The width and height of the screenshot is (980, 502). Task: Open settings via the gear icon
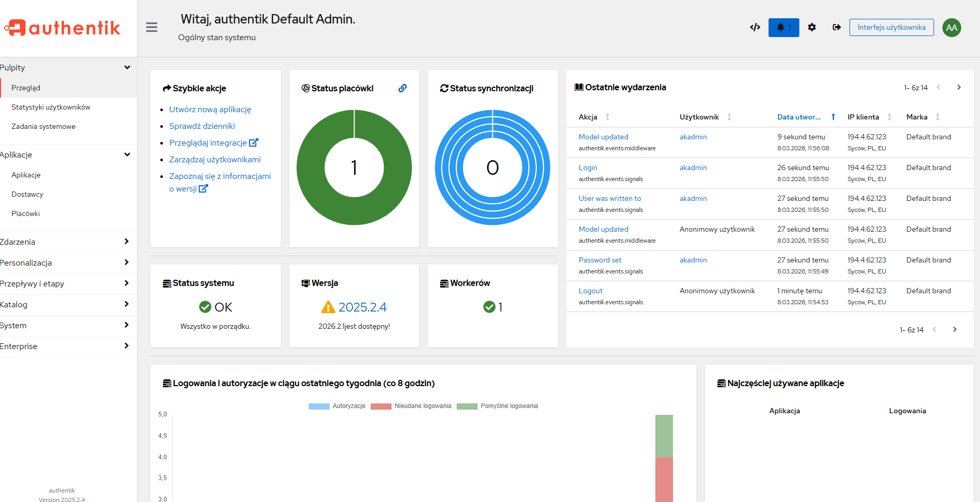pos(812,27)
